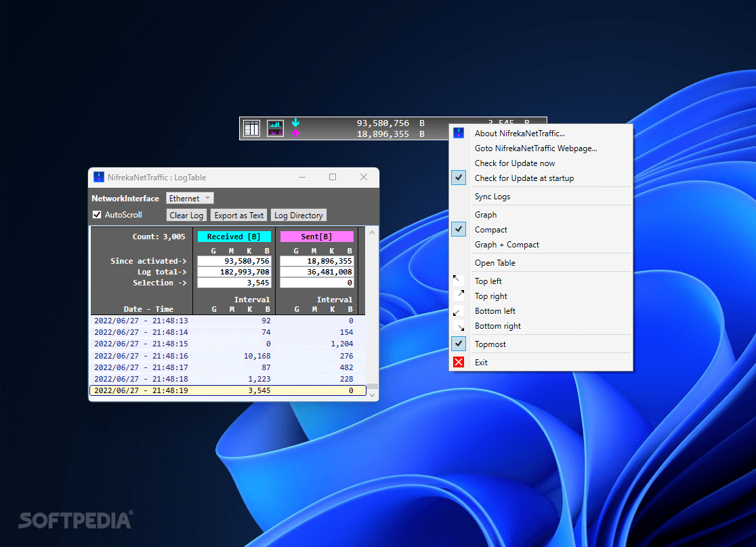Image resolution: width=756 pixels, height=547 pixels.
Task: Click the NifrekaNetTraffic icon beside About entry
Action: [x=459, y=133]
